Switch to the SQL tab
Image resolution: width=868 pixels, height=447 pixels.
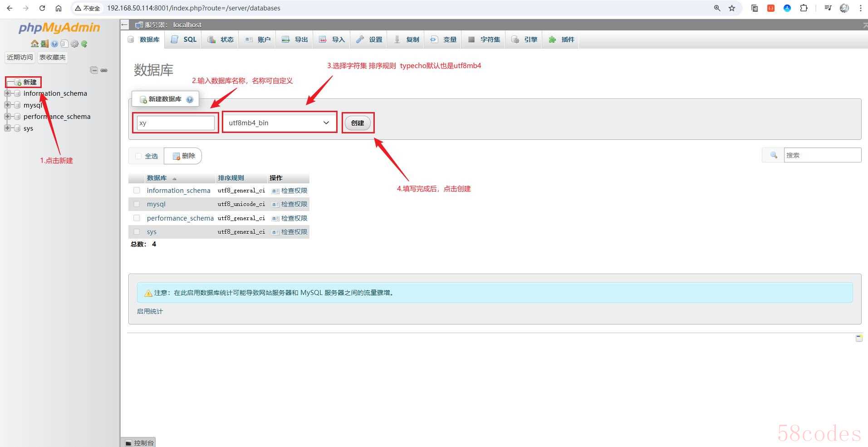(184, 39)
